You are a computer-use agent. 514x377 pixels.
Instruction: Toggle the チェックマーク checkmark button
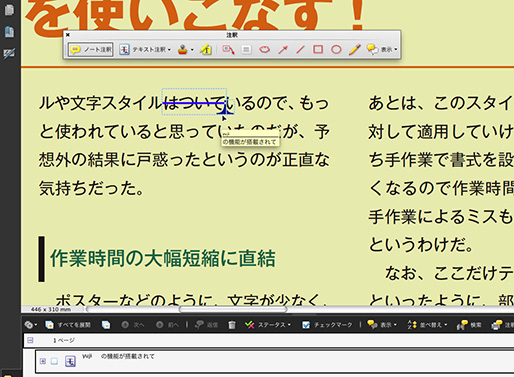(x=327, y=325)
